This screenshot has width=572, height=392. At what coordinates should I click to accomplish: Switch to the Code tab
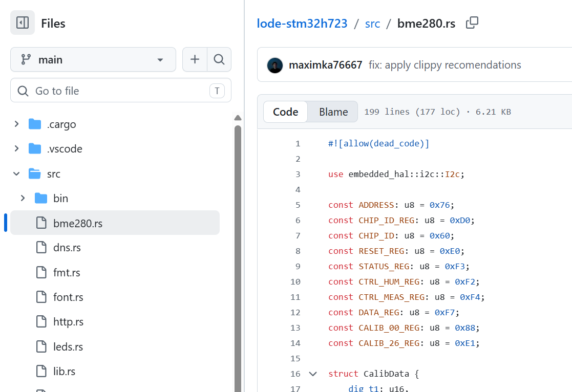(285, 112)
